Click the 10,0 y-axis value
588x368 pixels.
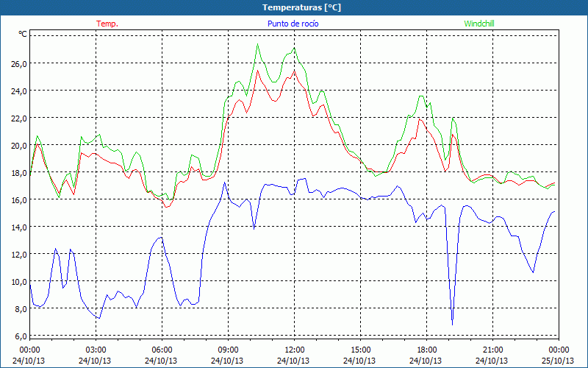click(21, 282)
